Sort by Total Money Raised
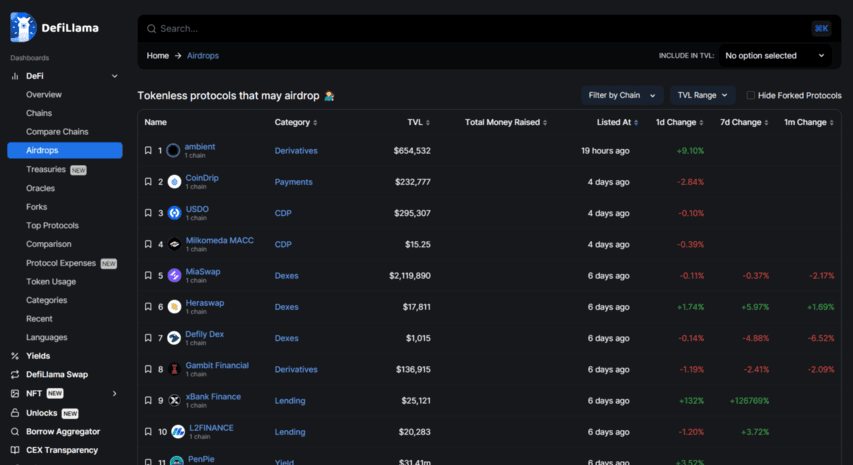This screenshot has width=853, height=465. pyautogui.click(x=506, y=122)
